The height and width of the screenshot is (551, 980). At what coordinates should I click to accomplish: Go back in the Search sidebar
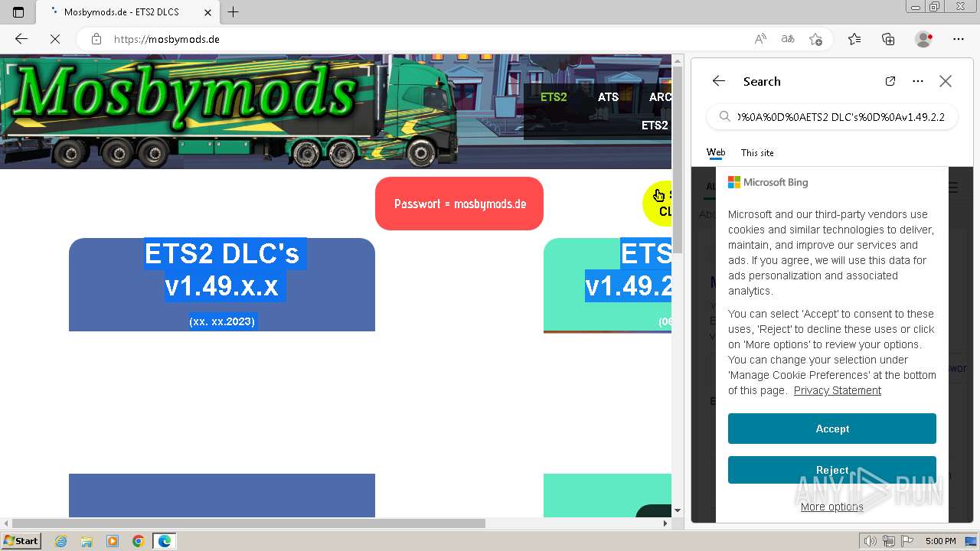click(718, 81)
